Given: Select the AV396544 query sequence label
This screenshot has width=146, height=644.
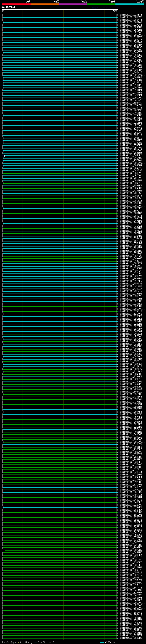Looking at the screenshot, I should [8, 7].
